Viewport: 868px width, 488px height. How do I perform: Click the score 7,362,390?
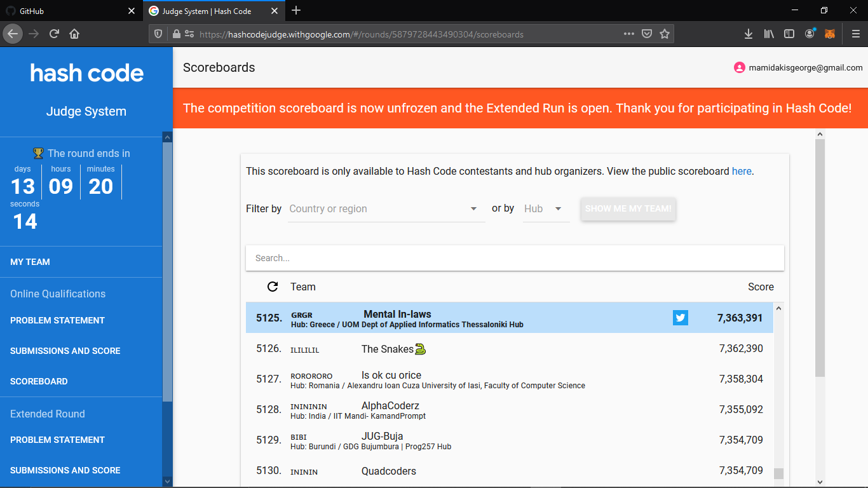[x=741, y=348]
